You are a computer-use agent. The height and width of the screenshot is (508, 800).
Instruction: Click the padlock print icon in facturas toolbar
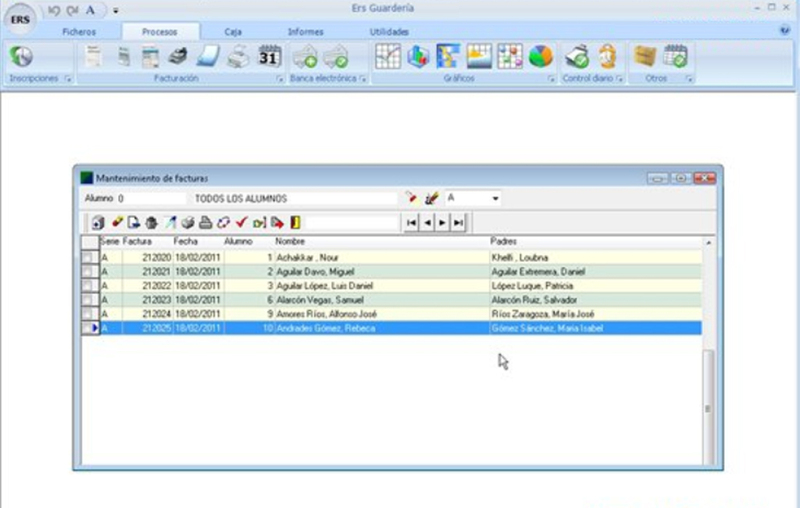coord(205,222)
